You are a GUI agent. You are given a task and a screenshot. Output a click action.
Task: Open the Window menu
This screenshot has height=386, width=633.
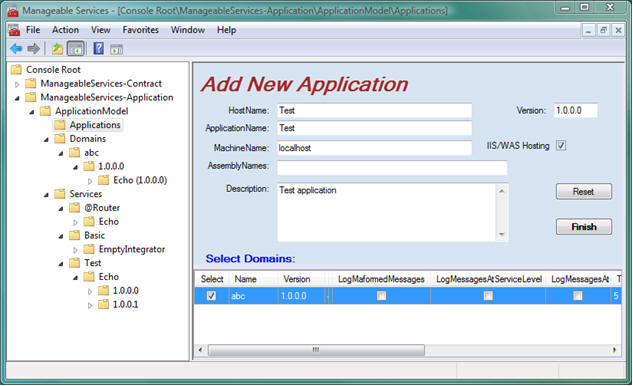pyautogui.click(x=188, y=30)
